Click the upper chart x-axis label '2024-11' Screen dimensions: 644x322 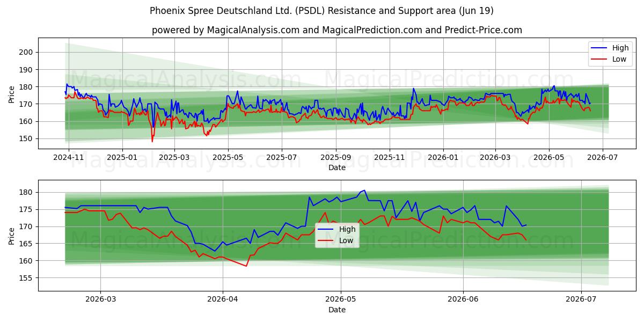(69, 158)
